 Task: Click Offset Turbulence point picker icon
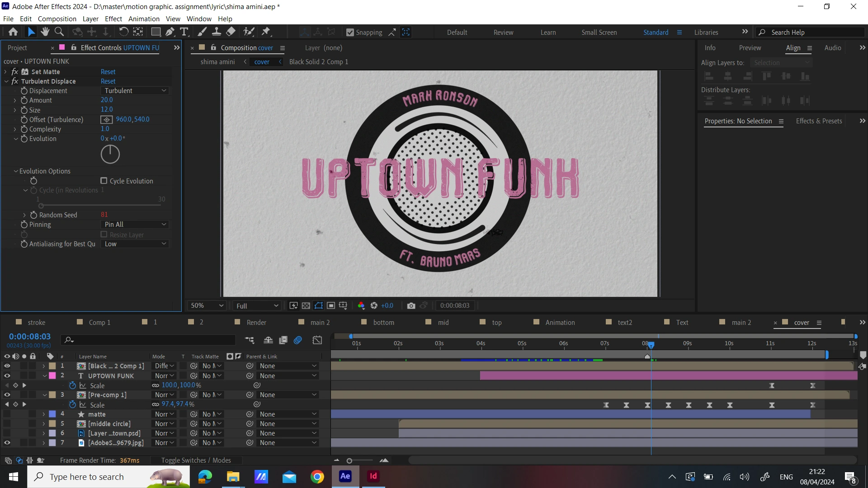[x=106, y=120]
